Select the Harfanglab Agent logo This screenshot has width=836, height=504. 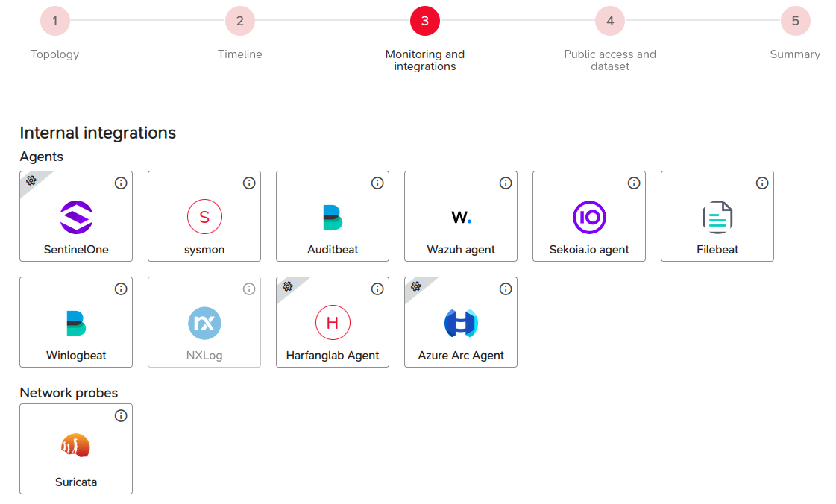[x=333, y=322]
